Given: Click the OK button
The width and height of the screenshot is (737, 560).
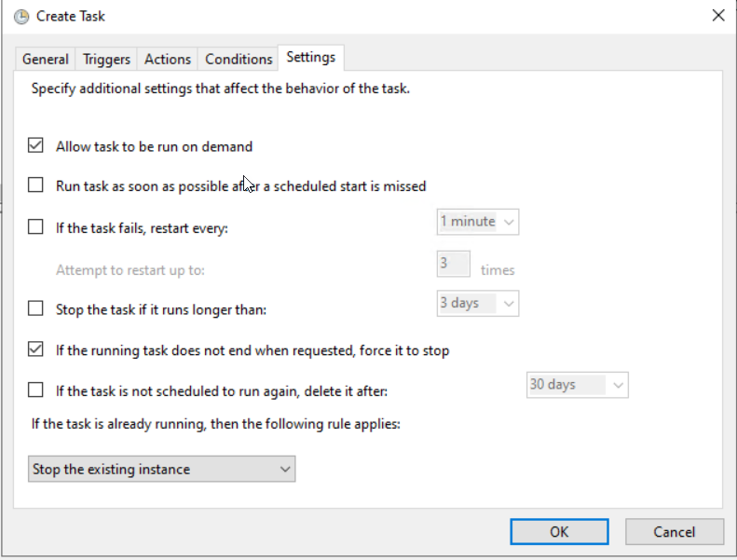Looking at the screenshot, I should (x=559, y=532).
